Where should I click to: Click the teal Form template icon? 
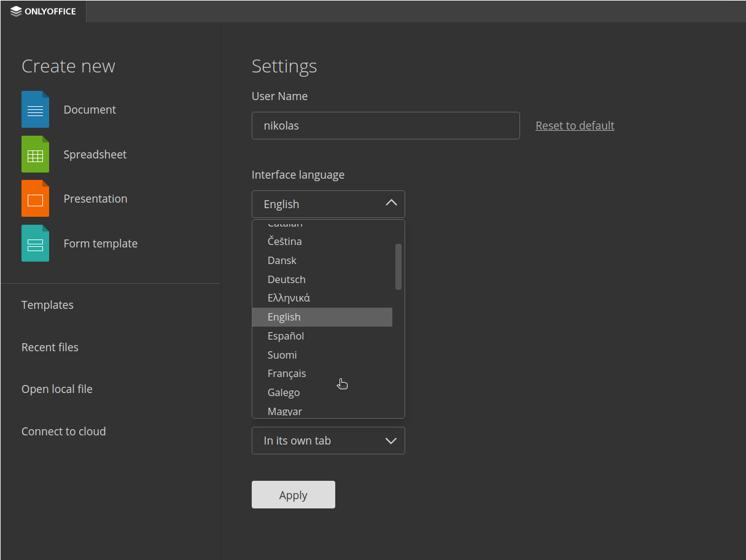[35, 243]
